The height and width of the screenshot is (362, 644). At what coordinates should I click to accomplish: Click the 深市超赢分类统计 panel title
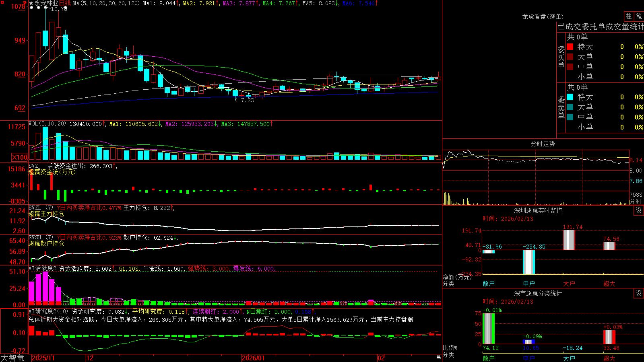pos(538,293)
